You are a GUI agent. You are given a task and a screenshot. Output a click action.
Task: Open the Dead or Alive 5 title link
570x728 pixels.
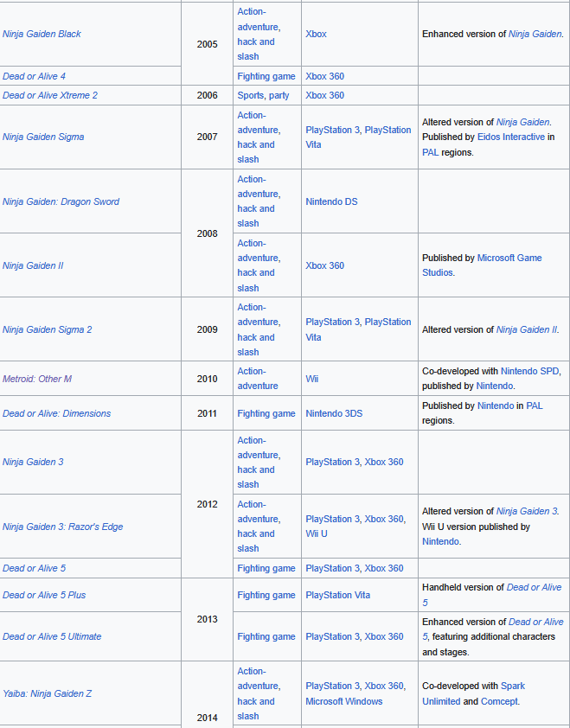click(34, 568)
